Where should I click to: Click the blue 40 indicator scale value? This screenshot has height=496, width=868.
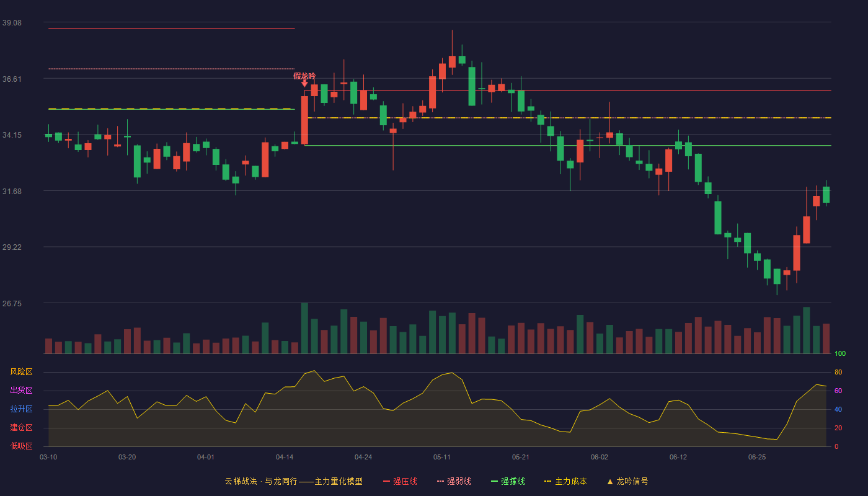(838, 410)
